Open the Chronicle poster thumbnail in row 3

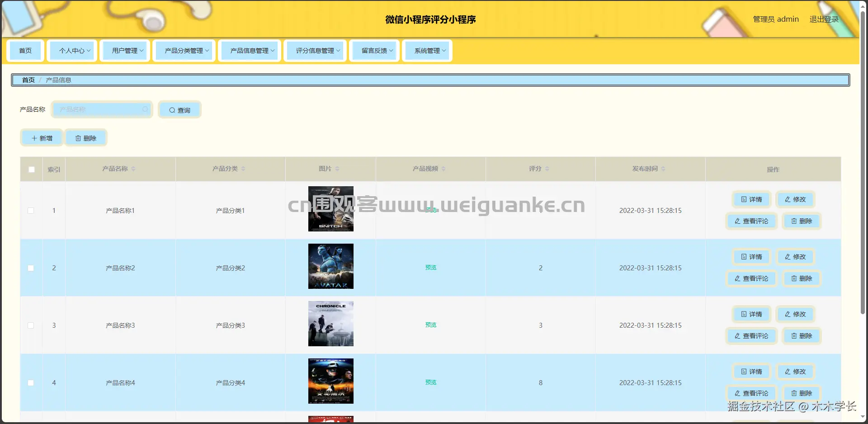pos(331,324)
